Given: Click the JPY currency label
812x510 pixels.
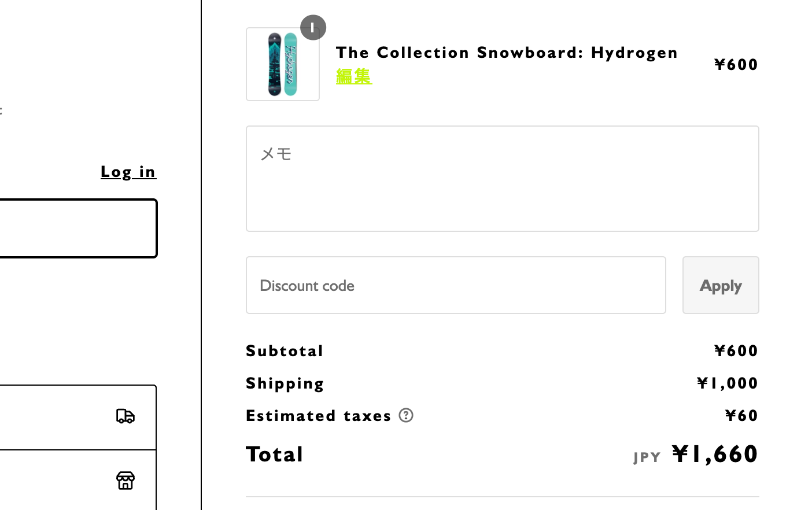Looking at the screenshot, I should coord(647,457).
